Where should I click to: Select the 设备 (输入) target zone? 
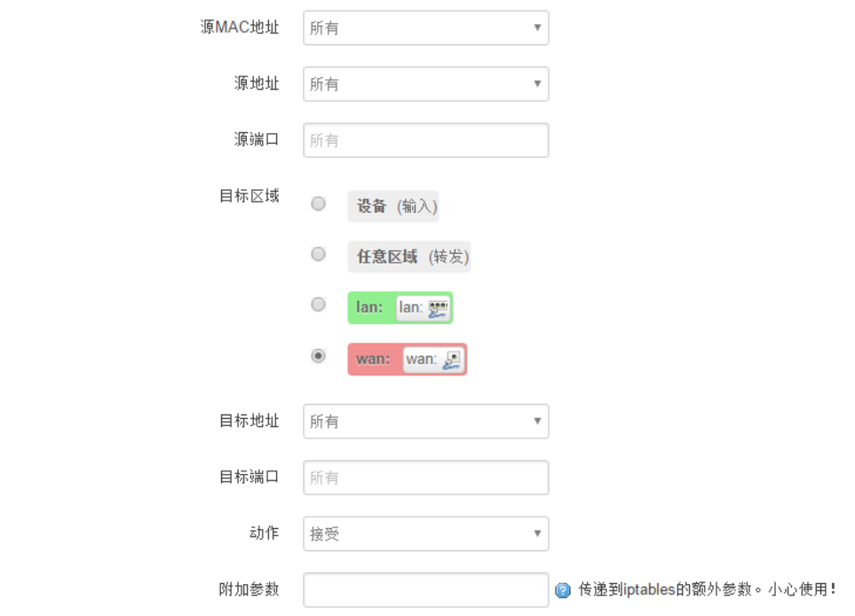[318, 203]
